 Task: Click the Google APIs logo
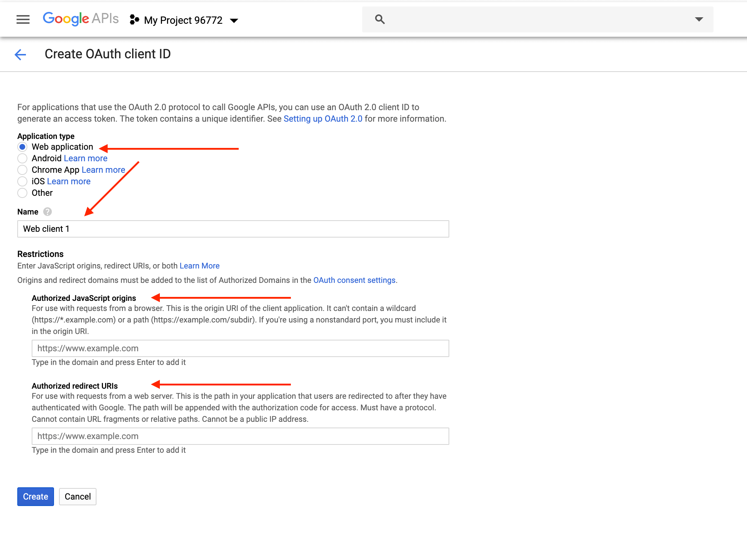click(81, 19)
